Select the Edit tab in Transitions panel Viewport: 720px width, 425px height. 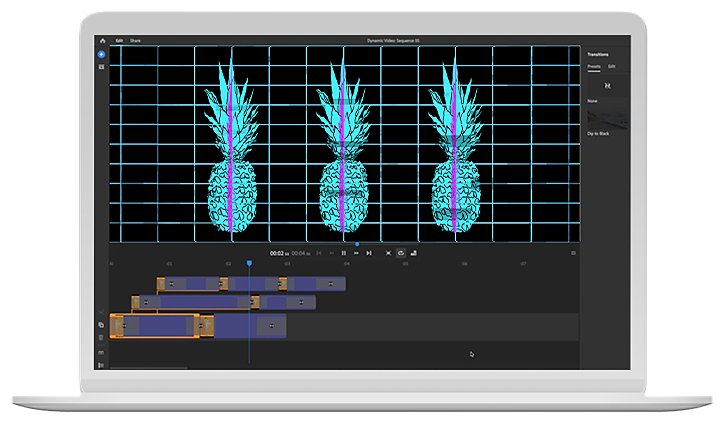tap(612, 67)
